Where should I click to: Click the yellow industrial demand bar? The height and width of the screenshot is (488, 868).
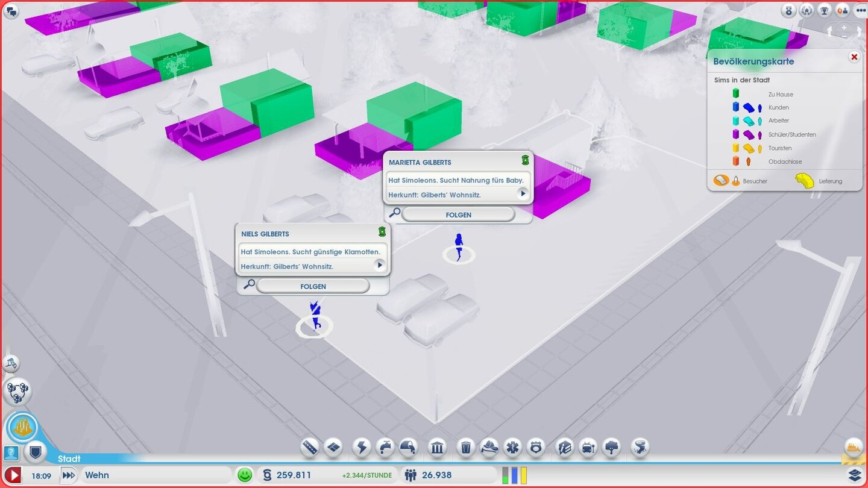523,475
